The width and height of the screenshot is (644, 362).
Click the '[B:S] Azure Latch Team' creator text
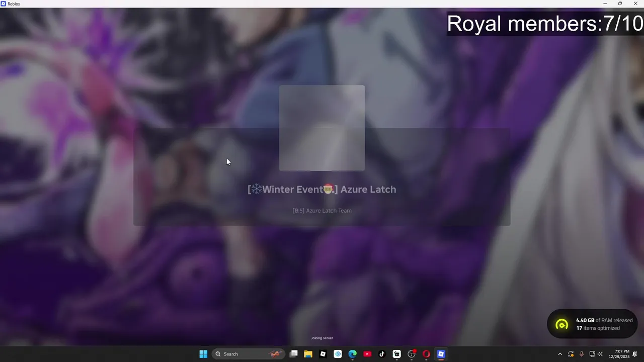(322, 211)
